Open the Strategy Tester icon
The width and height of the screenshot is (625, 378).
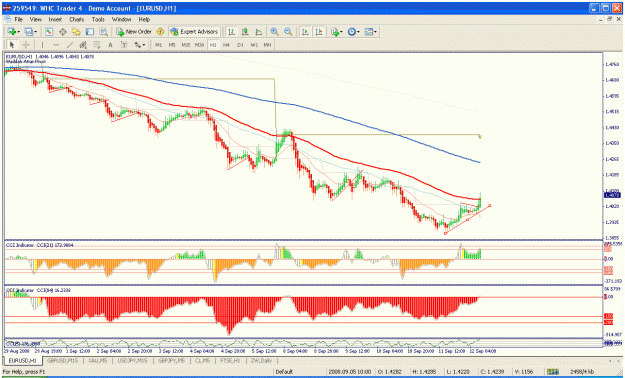click(x=103, y=32)
